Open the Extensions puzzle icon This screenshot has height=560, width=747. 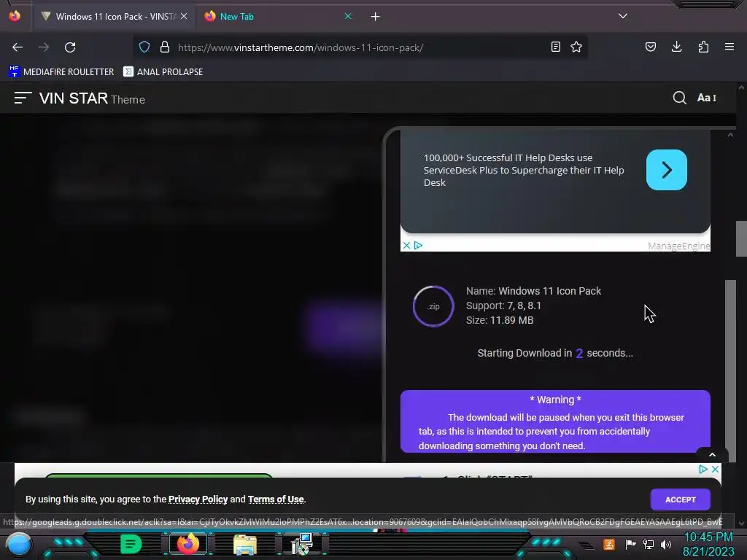click(703, 47)
